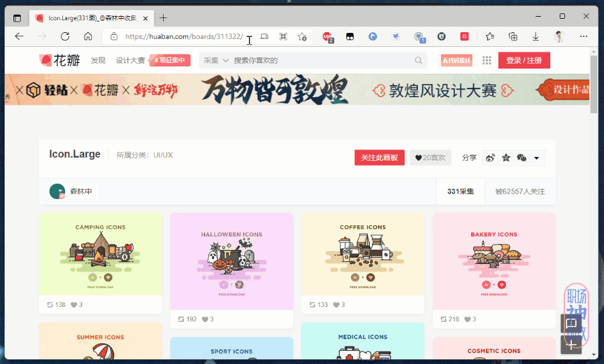Image resolution: width=604 pixels, height=364 pixels.
Task: Share the board to Weibo
Action: pyautogui.click(x=491, y=158)
